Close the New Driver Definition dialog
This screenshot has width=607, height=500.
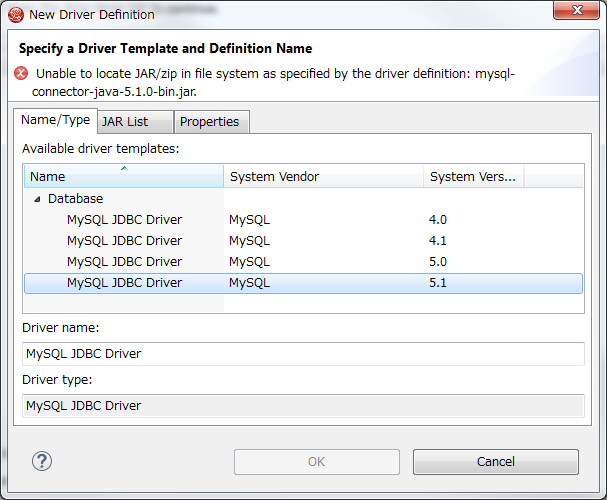click(x=576, y=10)
